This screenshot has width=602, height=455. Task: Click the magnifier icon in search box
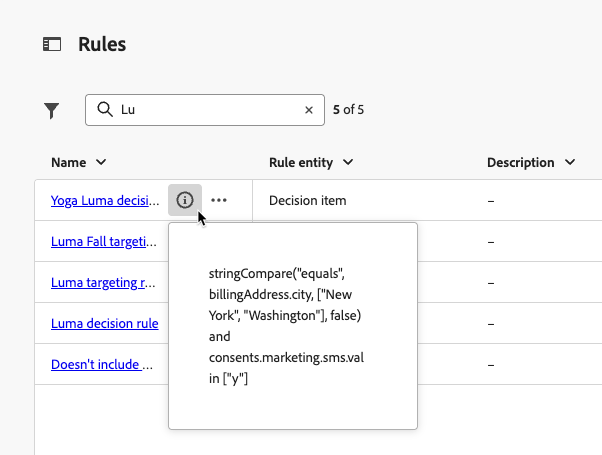pyautogui.click(x=104, y=110)
